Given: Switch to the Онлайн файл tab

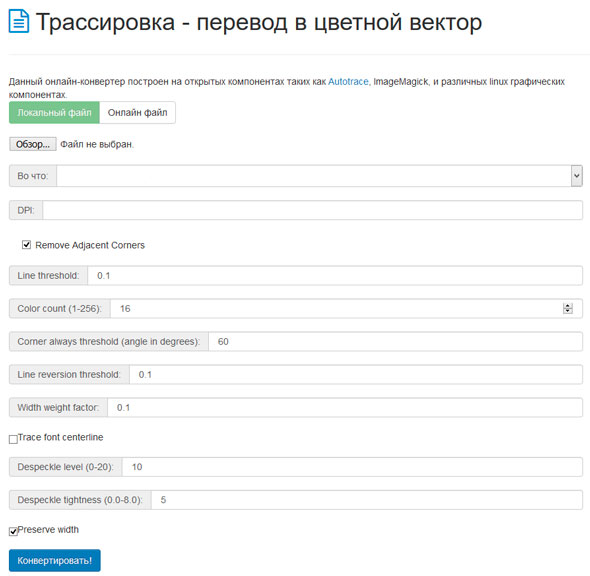Looking at the screenshot, I should 137,112.
